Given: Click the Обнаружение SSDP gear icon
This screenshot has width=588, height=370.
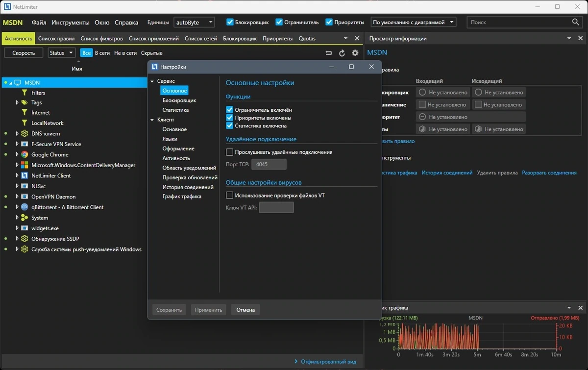Looking at the screenshot, I should (x=24, y=239).
